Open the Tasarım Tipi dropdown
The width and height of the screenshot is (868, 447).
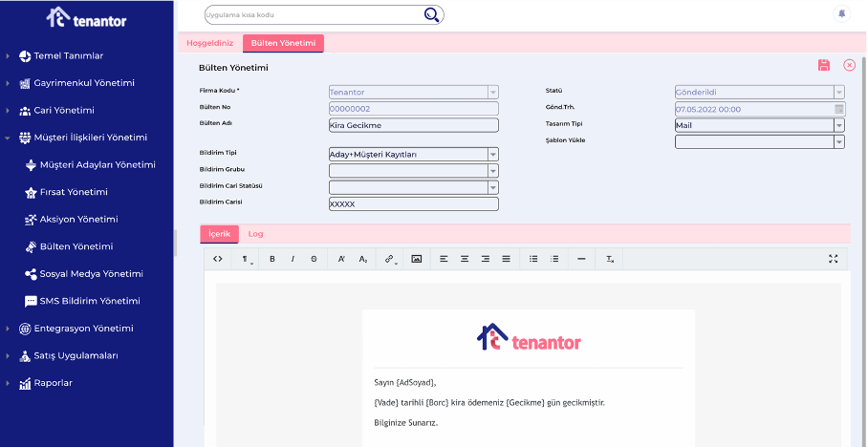838,125
